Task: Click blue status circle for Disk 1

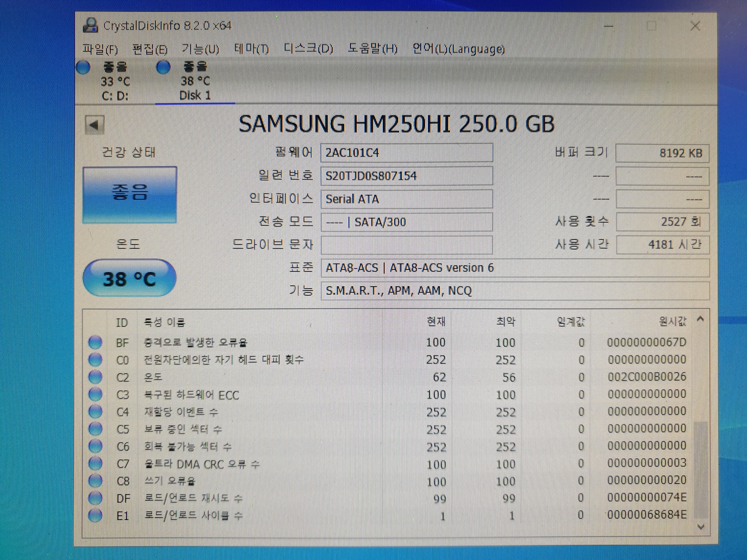Action: click(163, 67)
